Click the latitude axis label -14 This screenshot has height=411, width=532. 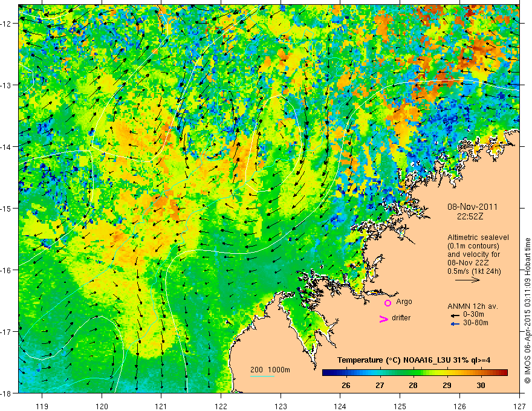tap(7, 147)
